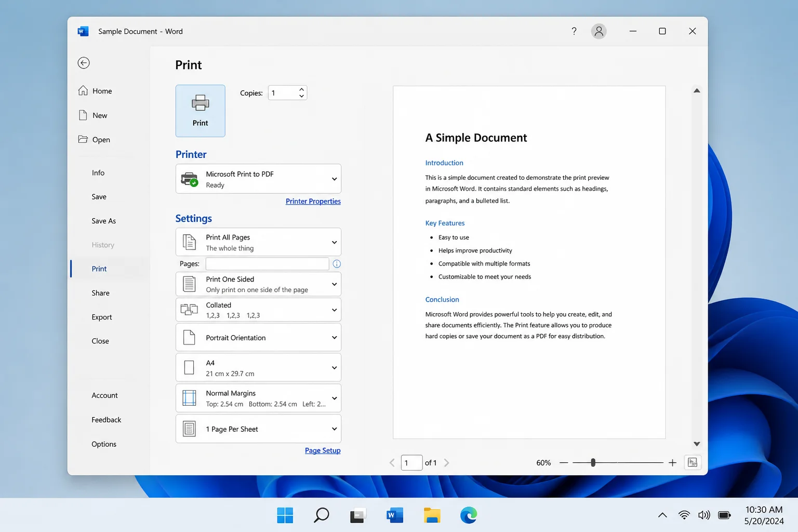Open Account in the sidebar

[x=105, y=395]
